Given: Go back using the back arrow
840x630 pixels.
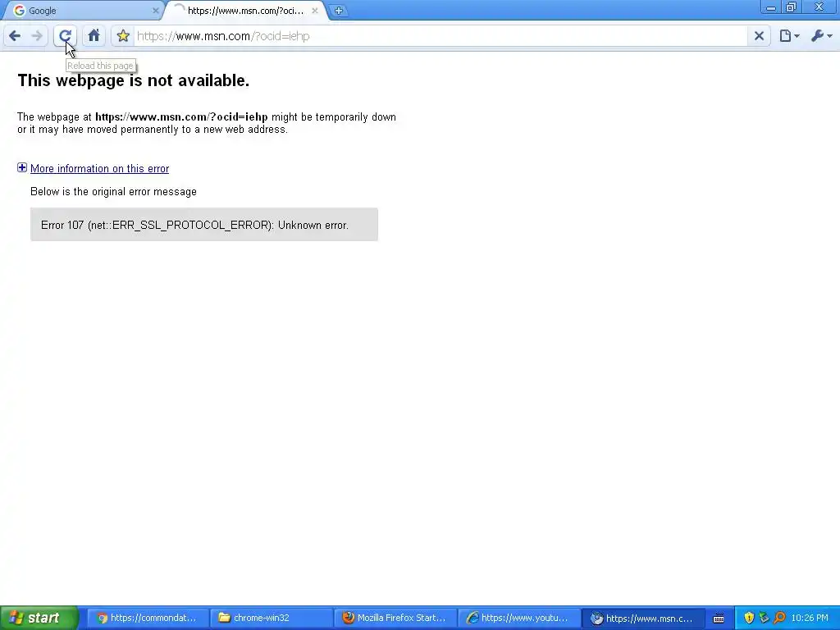Looking at the screenshot, I should (15, 36).
